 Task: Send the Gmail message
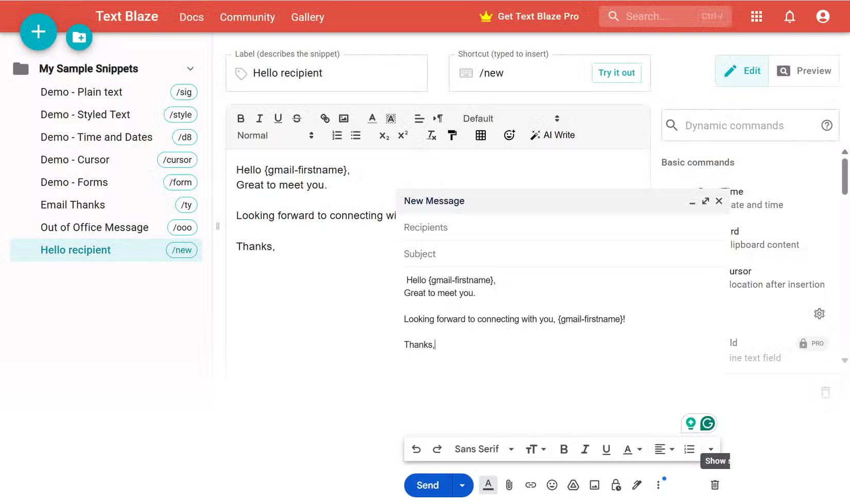coord(427,484)
